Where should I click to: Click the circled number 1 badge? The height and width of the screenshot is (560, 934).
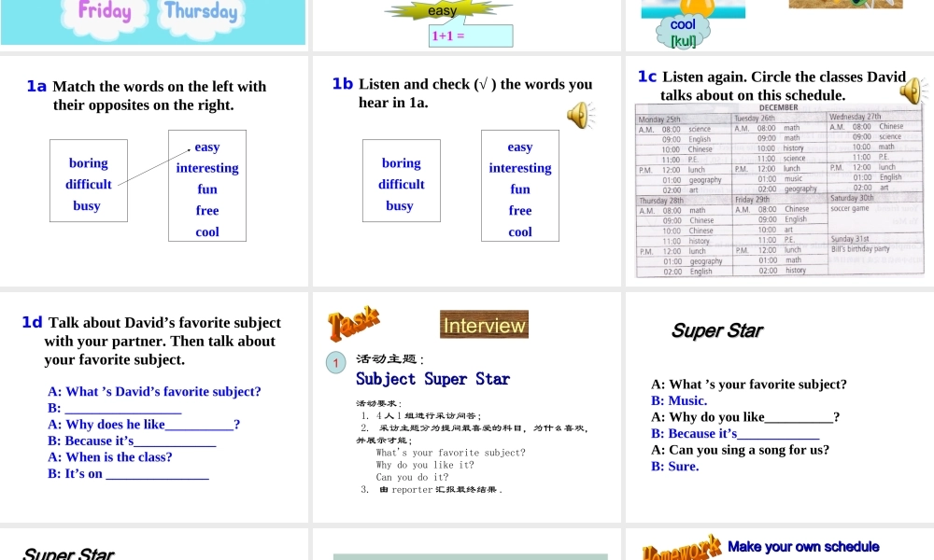point(336,362)
